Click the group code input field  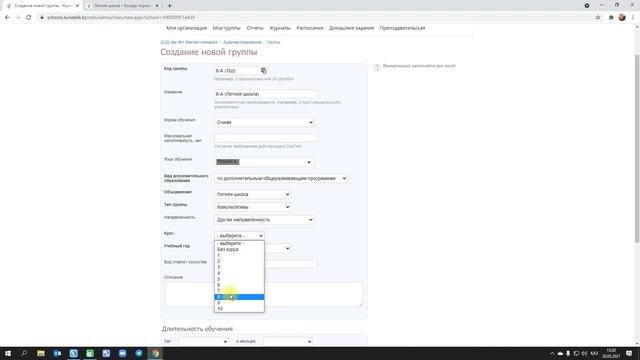click(237, 71)
